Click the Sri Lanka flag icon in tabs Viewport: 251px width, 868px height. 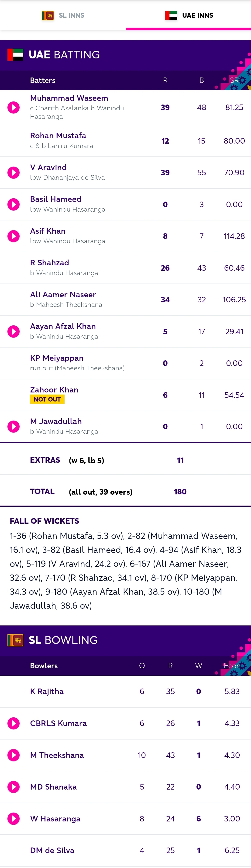click(48, 16)
